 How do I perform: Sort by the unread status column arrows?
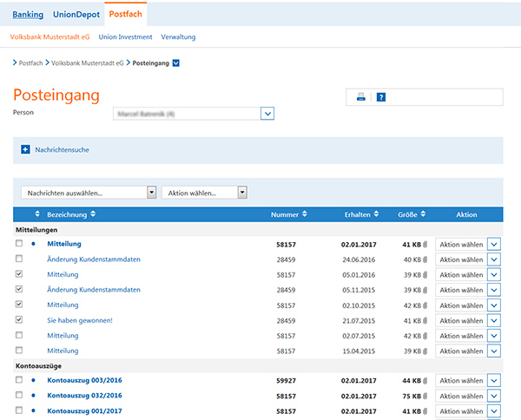[37, 214]
